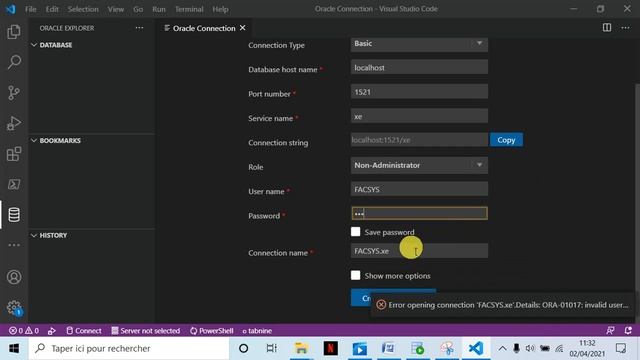Click errors and warnings count in status bar
This screenshot has width=640, height=360.
tap(24, 331)
